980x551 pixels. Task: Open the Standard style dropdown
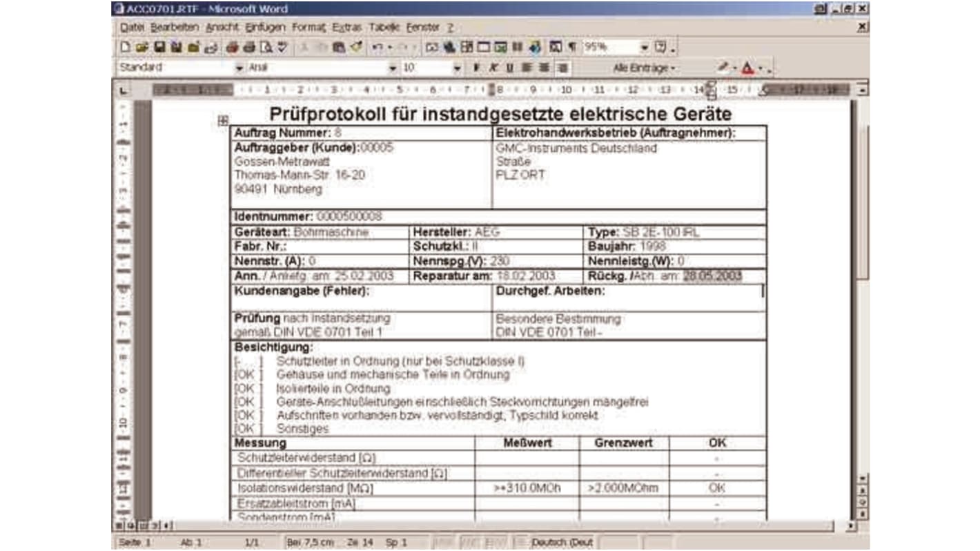[239, 68]
